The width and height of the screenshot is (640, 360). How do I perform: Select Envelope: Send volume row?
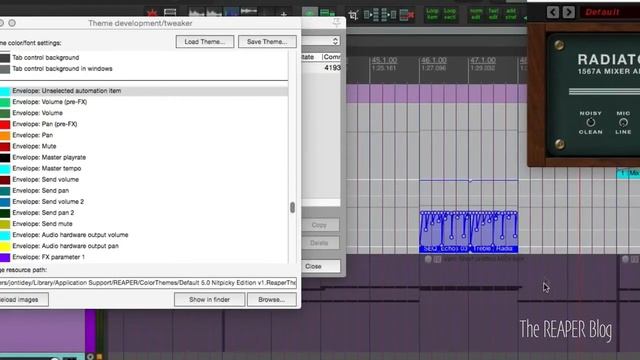point(144,180)
